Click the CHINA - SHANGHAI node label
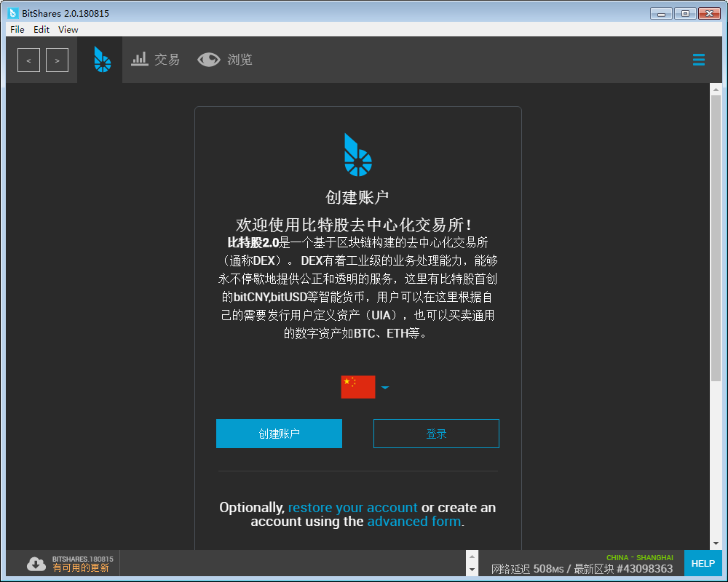Screen dimensions: 728x582 tap(639, 557)
